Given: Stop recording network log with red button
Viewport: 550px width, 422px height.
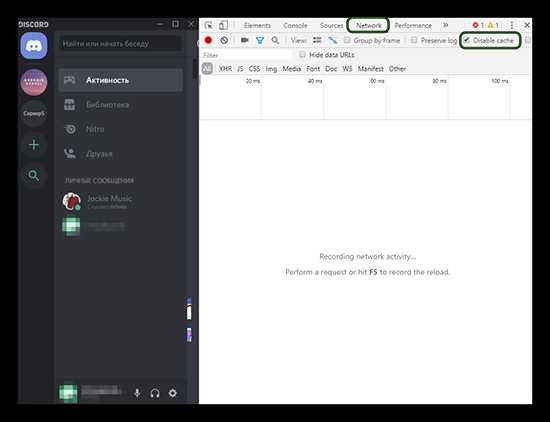Looking at the screenshot, I should pos(208,40).
